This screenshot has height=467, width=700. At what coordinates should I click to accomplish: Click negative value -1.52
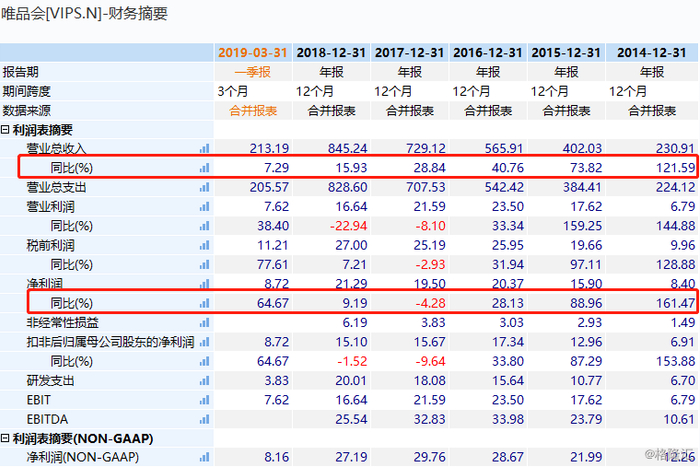pos(352,361)
